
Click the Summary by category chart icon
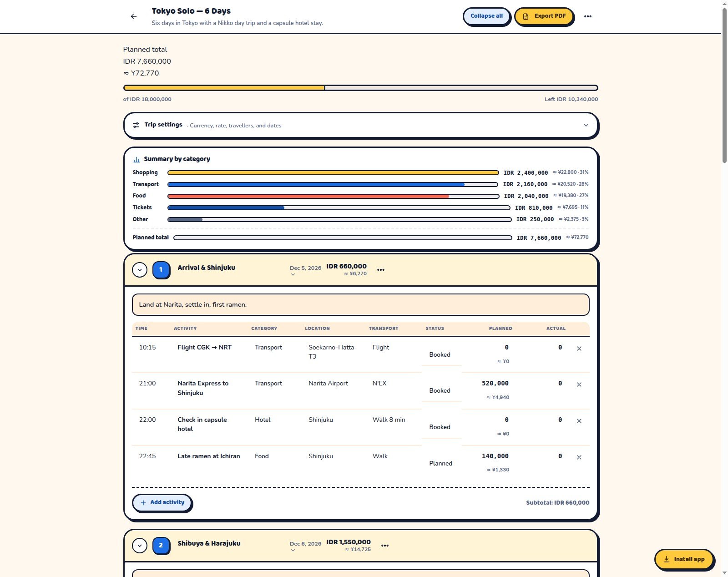(136, 159)
